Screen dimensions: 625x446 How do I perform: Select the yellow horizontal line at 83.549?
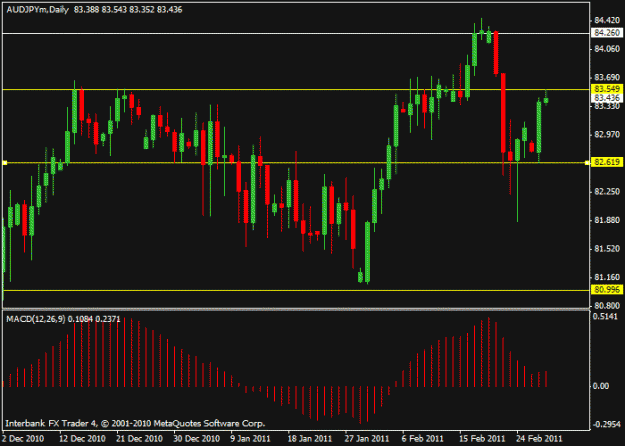(295, 90)
